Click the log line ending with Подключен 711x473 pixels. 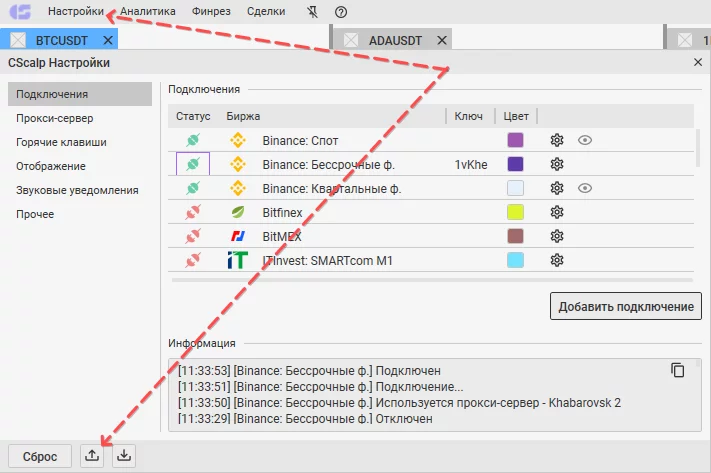click(309, 371)
